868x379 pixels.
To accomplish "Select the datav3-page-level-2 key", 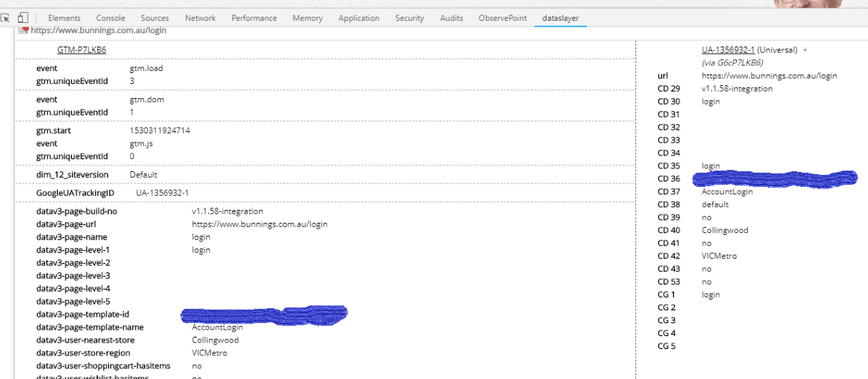I will [73, 263].
